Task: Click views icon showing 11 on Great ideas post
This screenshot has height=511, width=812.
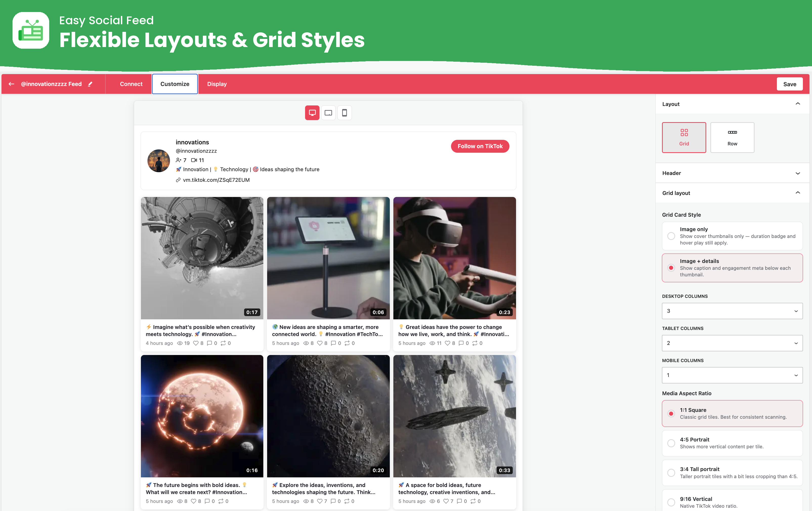Action: (x=432, y=343)
